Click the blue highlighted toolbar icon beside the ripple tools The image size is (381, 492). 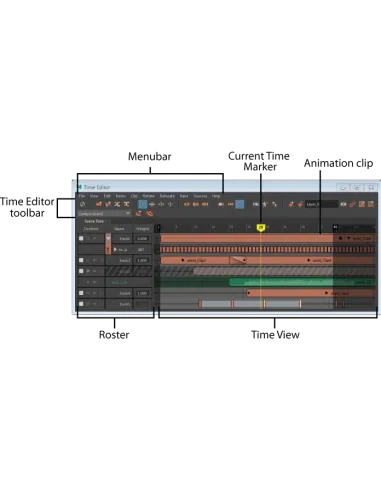(x=143, y=204)
